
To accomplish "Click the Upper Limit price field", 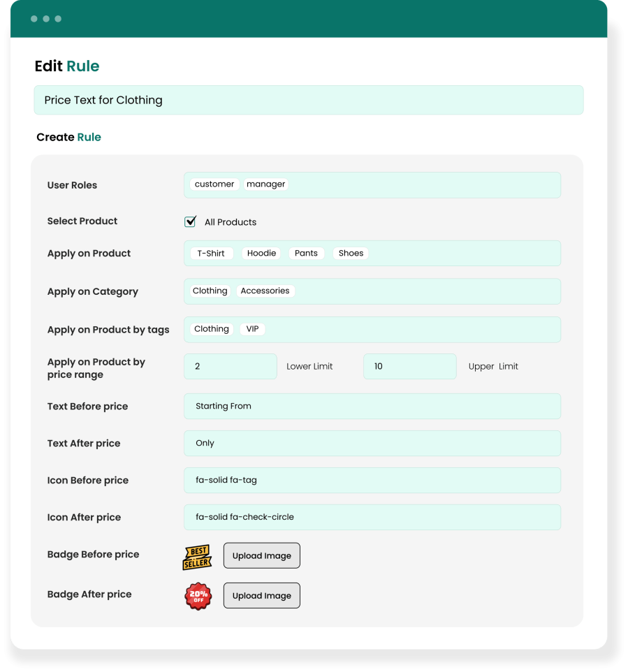I will coord(410,367).
